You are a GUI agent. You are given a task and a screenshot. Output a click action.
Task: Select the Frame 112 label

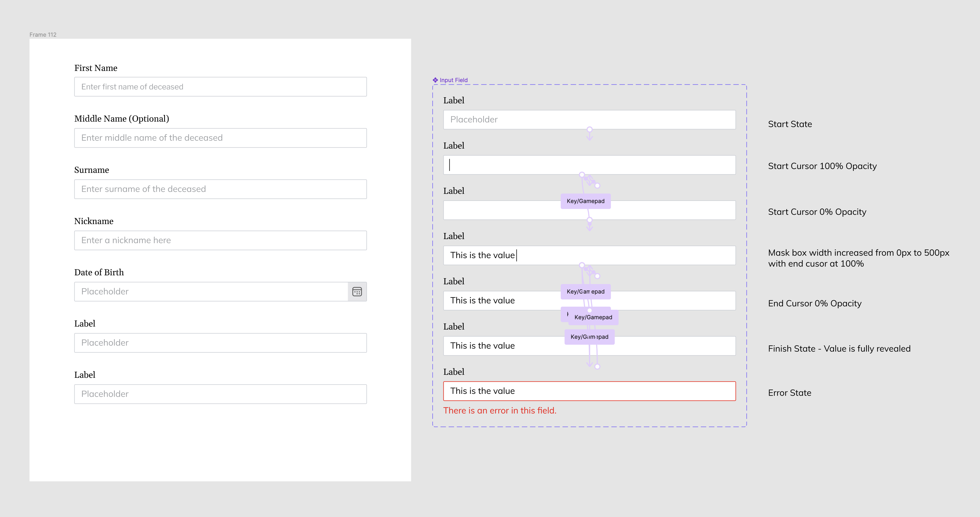[43, 35]
